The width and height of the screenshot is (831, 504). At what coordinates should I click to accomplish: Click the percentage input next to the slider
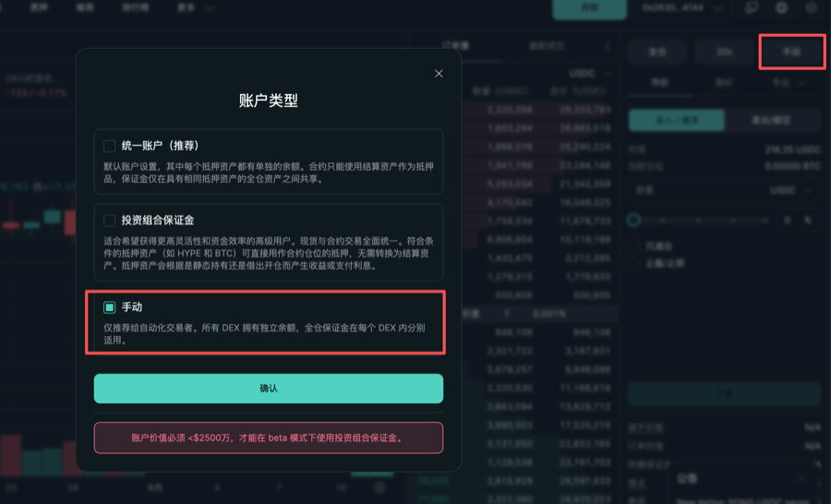[x=797, y=220]
